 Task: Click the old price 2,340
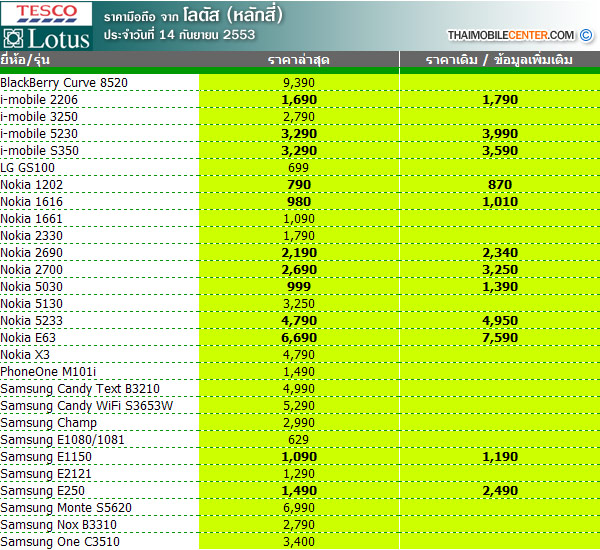[500, 253]
